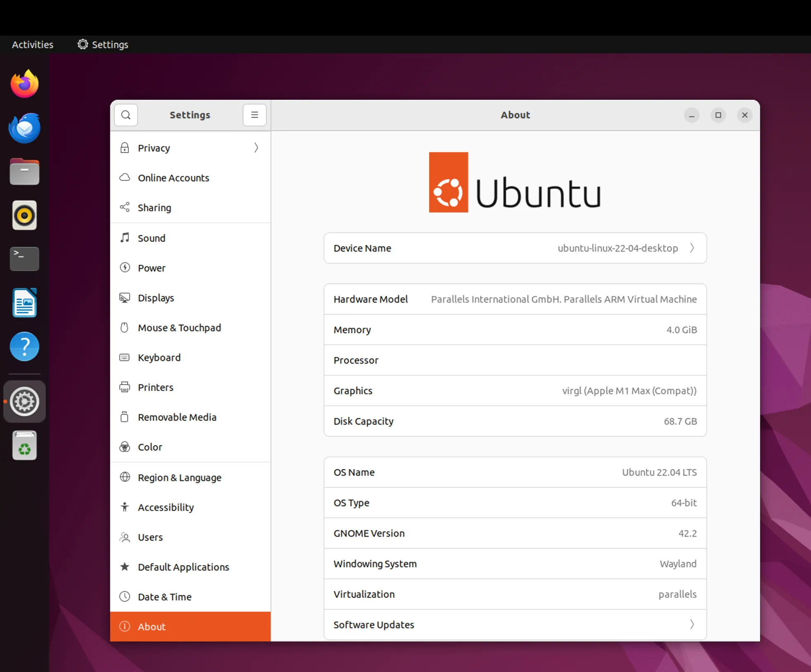Click the Ubuntu logo on About page

pos(515,182)
